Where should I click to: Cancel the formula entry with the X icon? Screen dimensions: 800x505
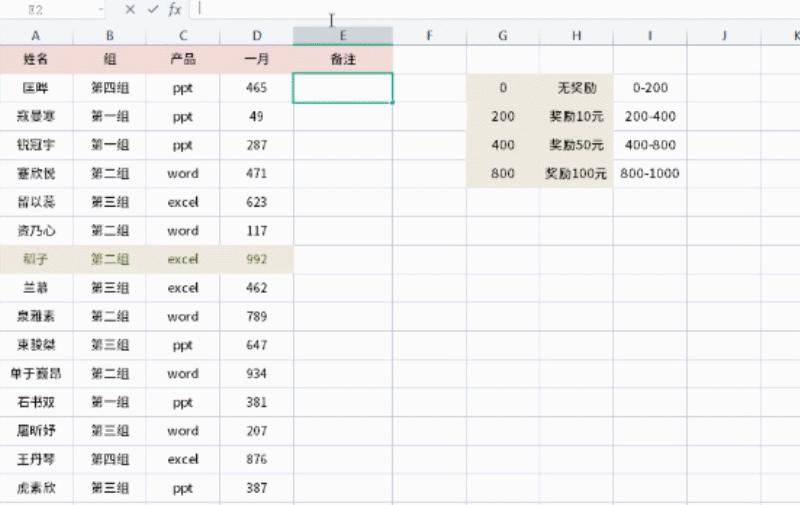click(x=130, y=9)
